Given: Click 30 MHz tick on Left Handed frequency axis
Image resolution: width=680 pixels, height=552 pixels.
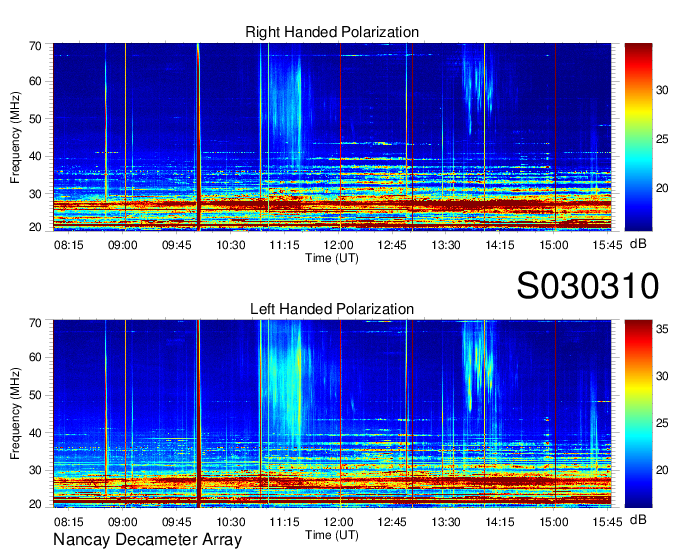Looking at the screenshot, I should [x=36, y=470].
